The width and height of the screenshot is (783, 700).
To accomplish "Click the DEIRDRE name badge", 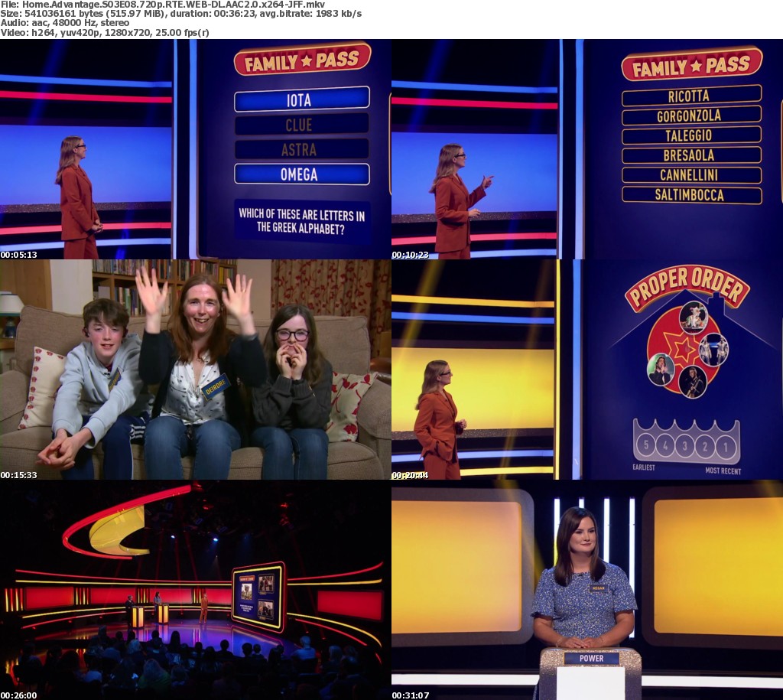I will [216, 386].
